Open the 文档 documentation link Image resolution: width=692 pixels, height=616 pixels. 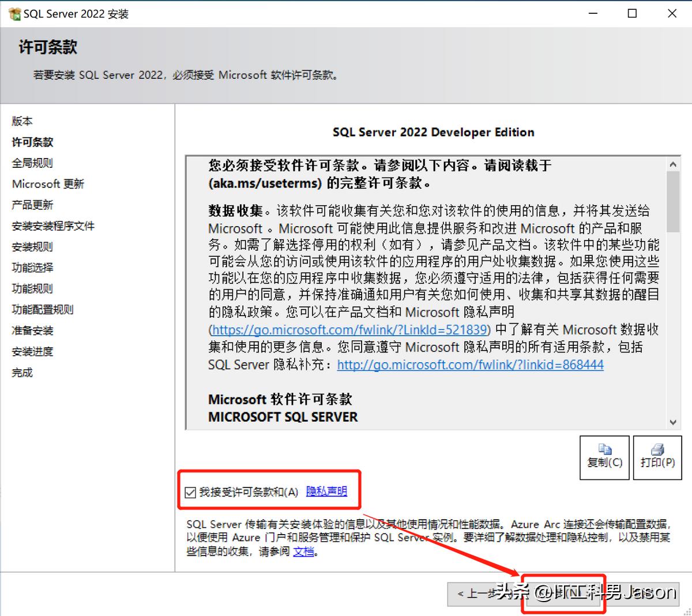point(304,550)
